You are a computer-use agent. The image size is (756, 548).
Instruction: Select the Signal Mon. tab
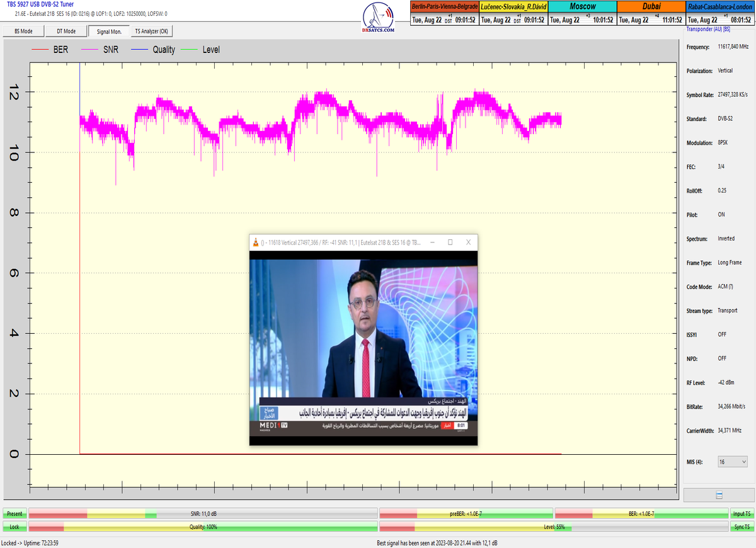point(108,31)
